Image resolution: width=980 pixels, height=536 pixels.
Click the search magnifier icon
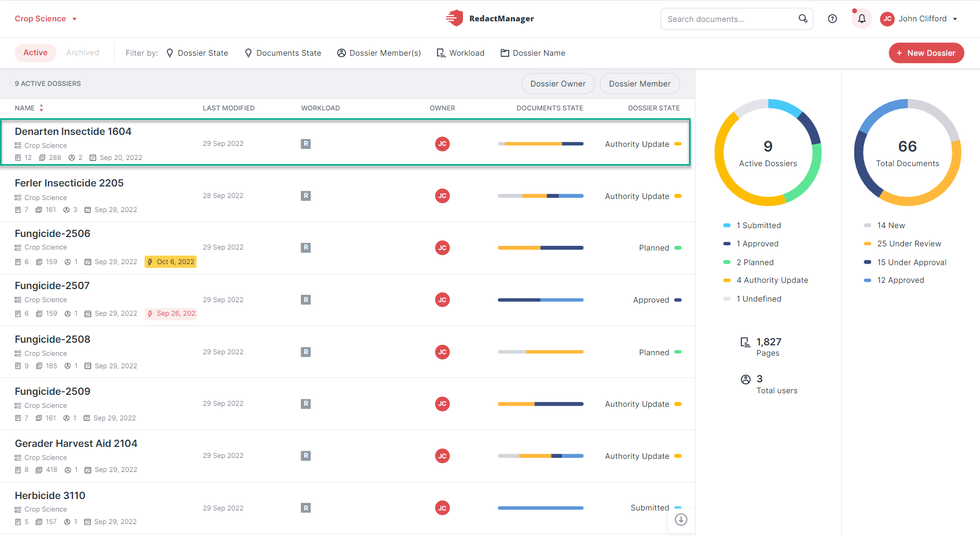(803, 19)
